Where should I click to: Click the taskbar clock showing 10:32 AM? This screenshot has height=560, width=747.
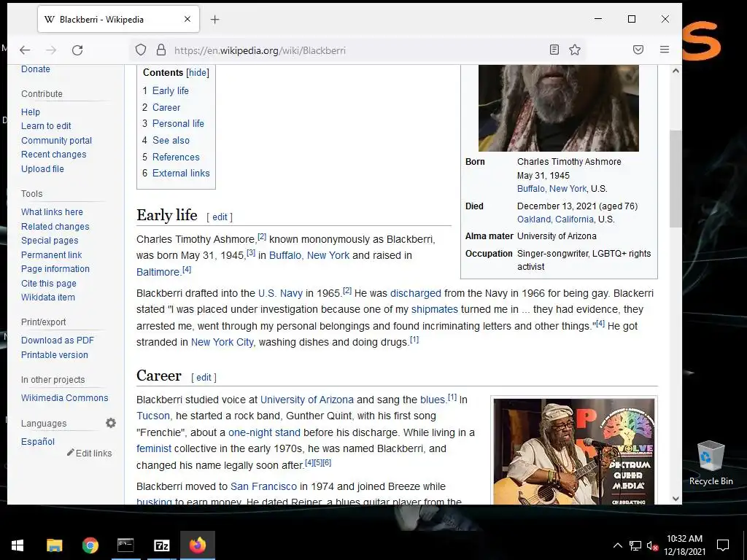pos(684,545)
